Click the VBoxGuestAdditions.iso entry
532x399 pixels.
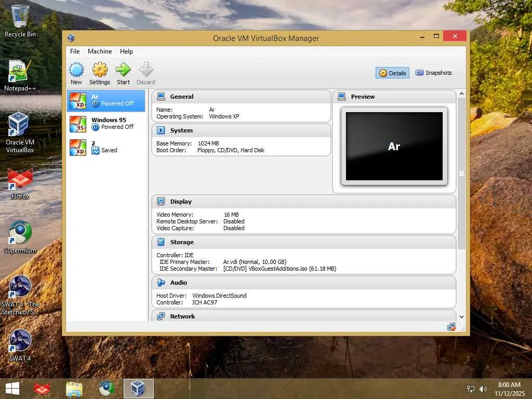point(280,269)
